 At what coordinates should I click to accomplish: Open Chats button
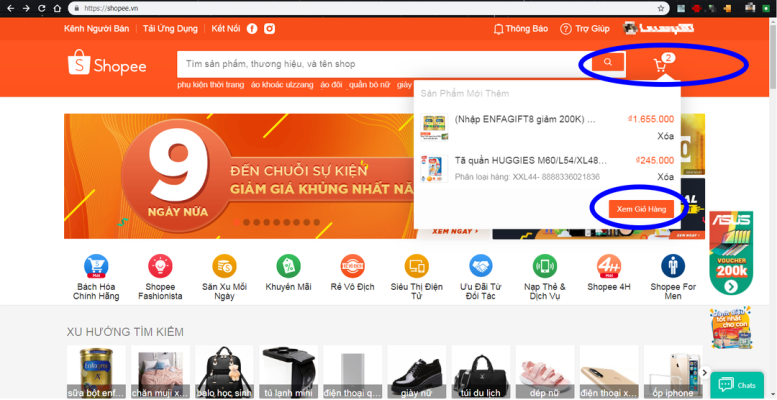pos(736,385)
